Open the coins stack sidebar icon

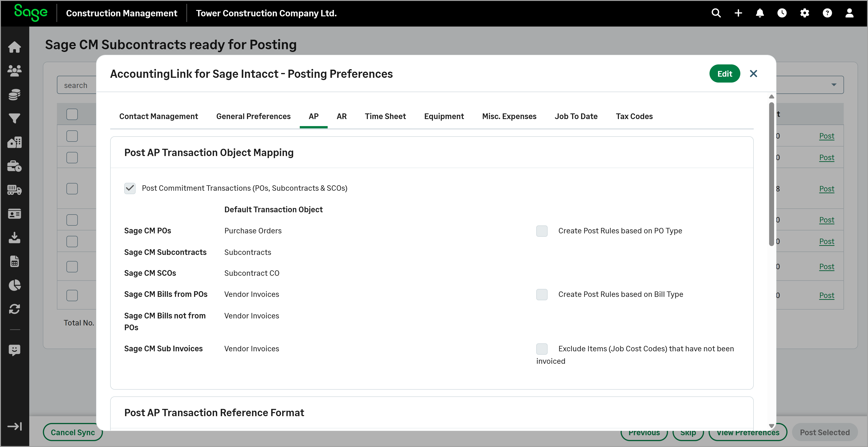pyautogui.click(x=15, y=94)
